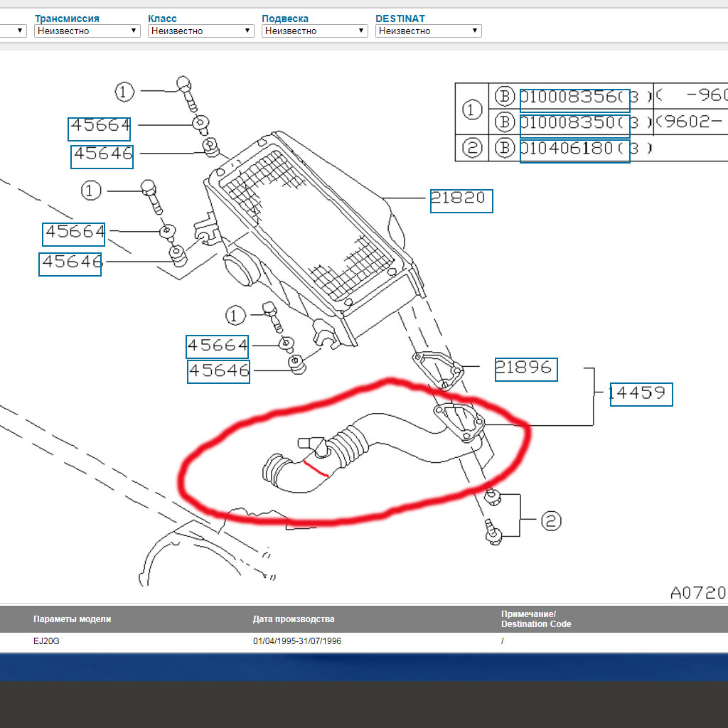Click part number 21896 label
The image size is (728, 728).
tap(525, 369)
